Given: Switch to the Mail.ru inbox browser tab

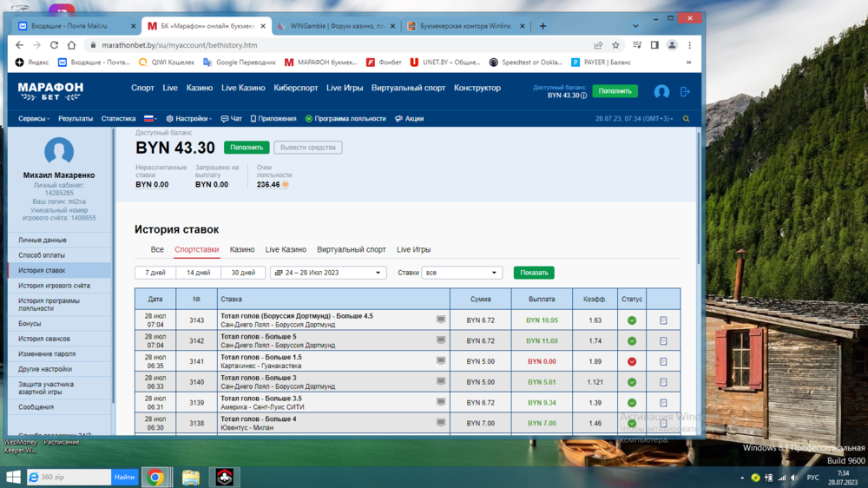Looking at the screenshot, I should [x=76, y=26].
